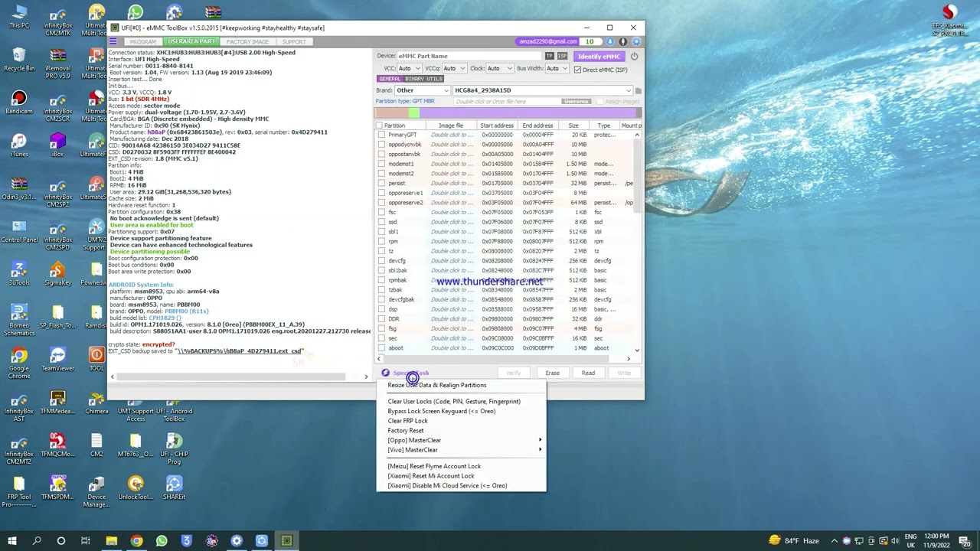
Task: Open Device Manager desktop shortcut
Action: 96,491
